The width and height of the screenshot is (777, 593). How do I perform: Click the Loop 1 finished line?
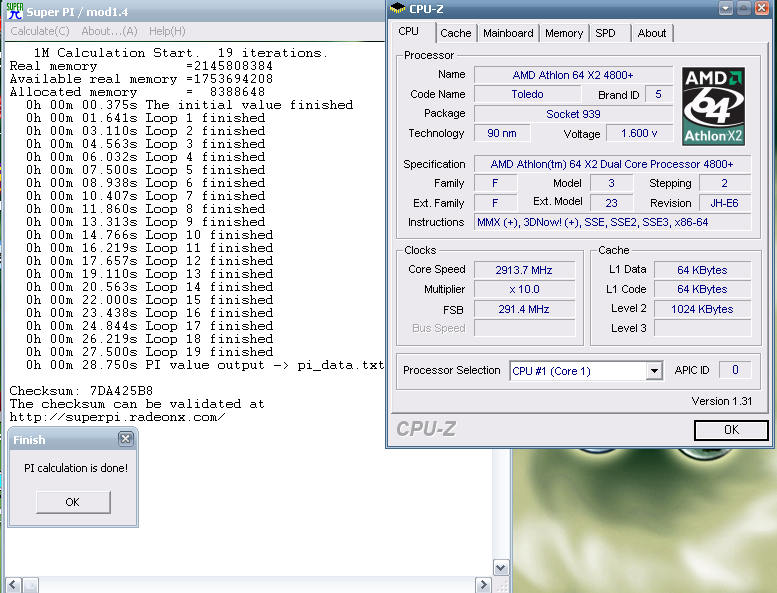[x=146, y=118]
